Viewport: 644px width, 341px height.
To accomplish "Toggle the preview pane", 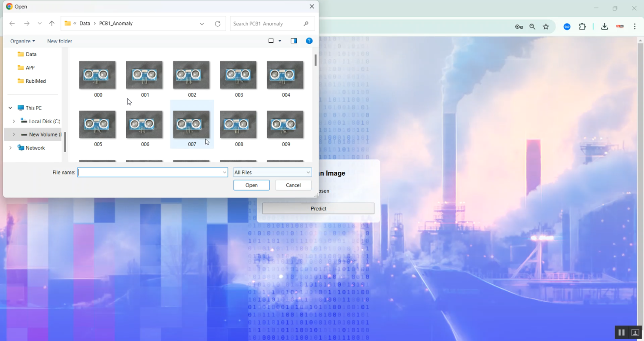I will click(x=294, y=41).
